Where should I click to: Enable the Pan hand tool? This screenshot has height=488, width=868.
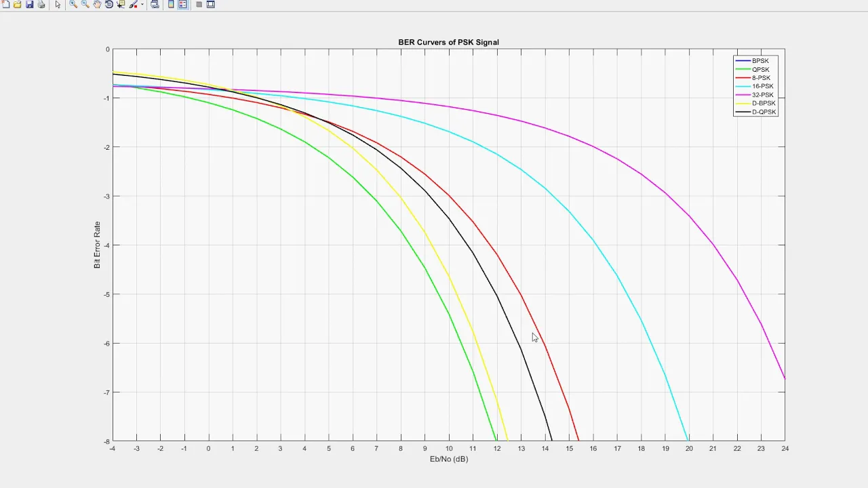[x=98, y=4]
